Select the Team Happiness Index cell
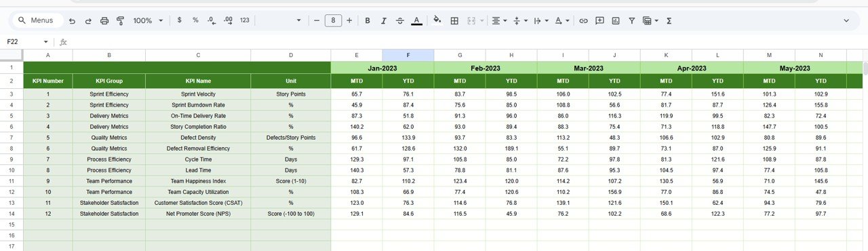Screen dimensions: 868x251 click(198, 181)
